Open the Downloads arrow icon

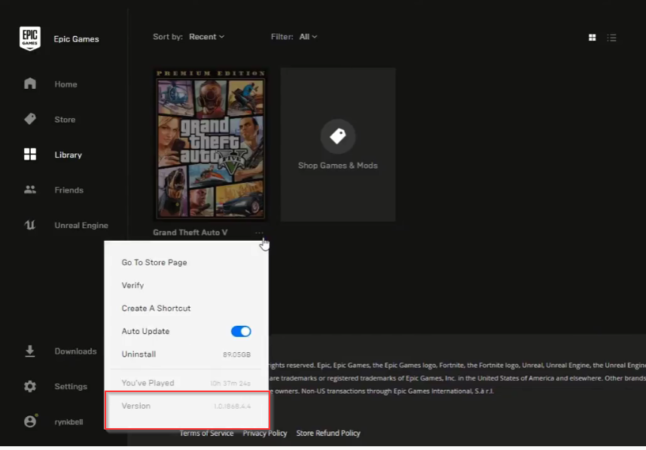(x=30, y=351)
